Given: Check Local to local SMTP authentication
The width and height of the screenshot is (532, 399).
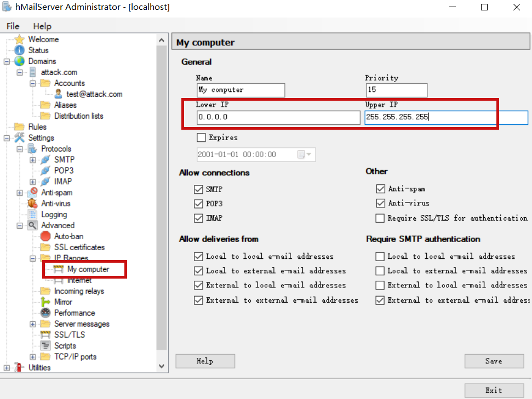Looking at the screenshot, I should [x=380, y=256].
